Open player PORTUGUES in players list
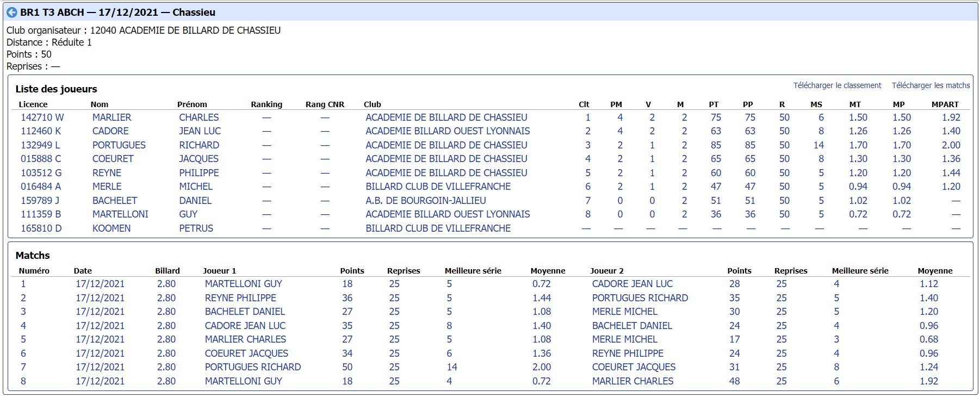Viewport: 980px width, 397px height. [119, 145]
